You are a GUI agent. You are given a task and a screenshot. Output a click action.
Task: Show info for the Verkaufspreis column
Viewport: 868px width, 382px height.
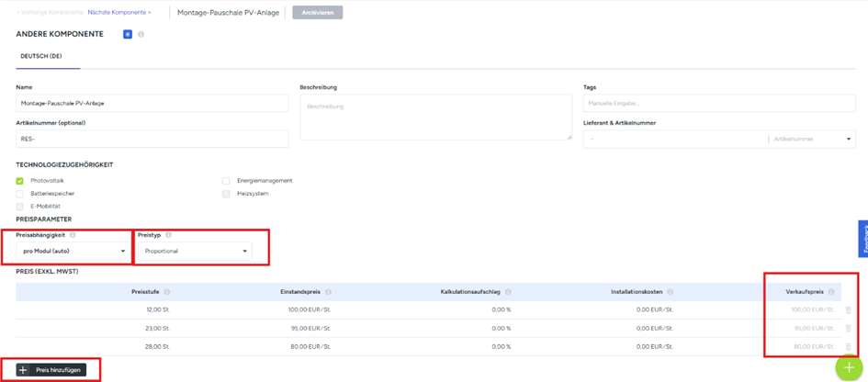[x=830, y=292]
